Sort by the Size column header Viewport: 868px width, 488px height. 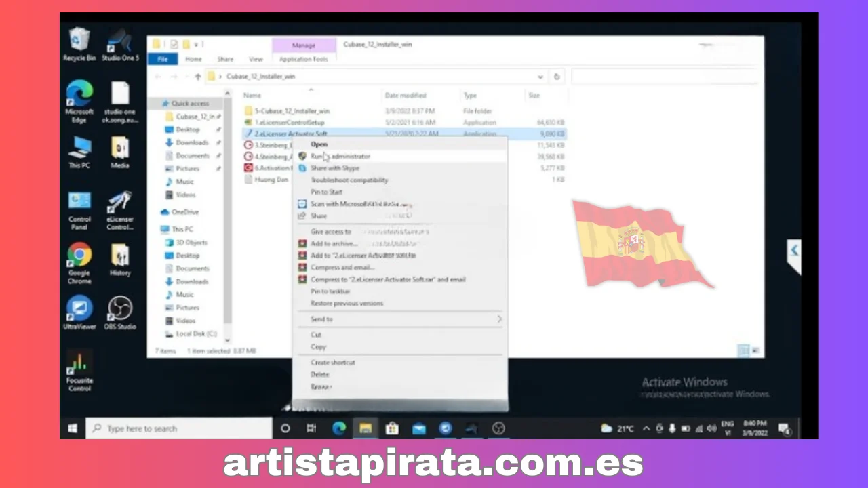[x=534, y=96]
